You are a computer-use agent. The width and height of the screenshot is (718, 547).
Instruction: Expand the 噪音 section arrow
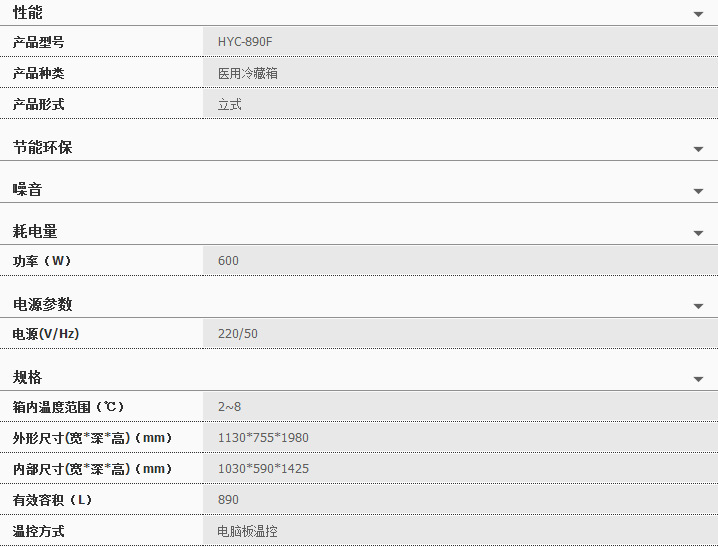pyautogui.click(x=698, y=192)
